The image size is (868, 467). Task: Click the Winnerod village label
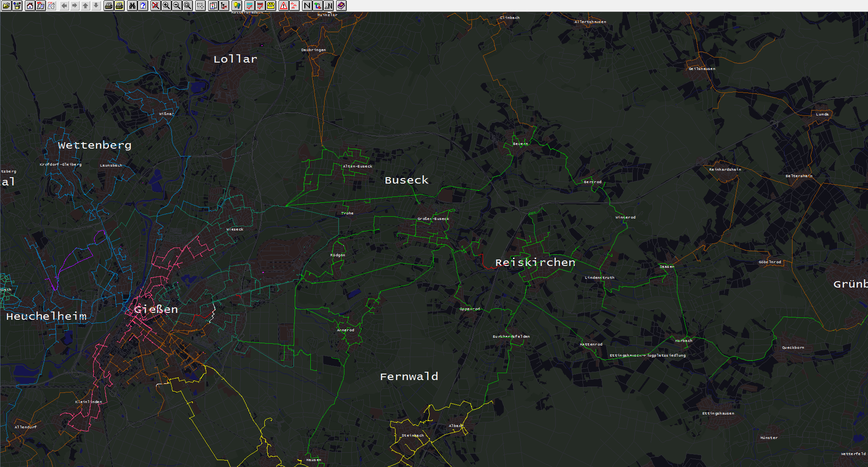pos(625,218)
